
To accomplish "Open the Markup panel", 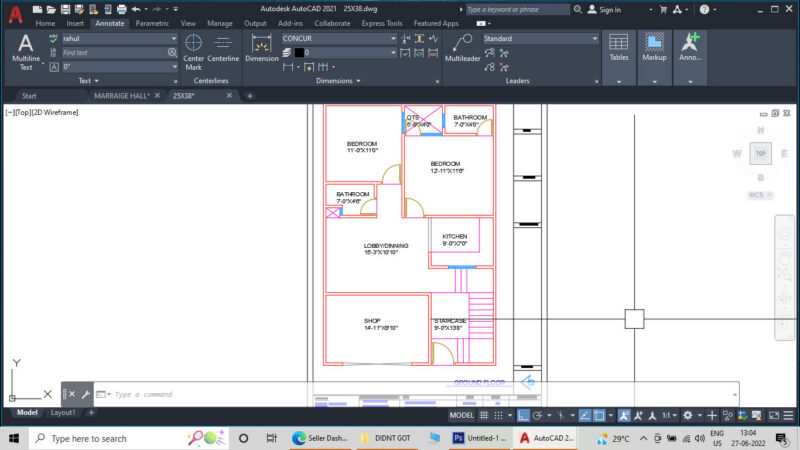I will [654, 57].
